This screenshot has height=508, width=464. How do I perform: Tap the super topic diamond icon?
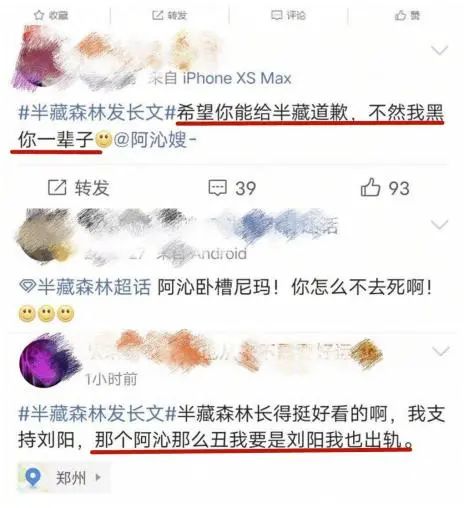point(27,286)
